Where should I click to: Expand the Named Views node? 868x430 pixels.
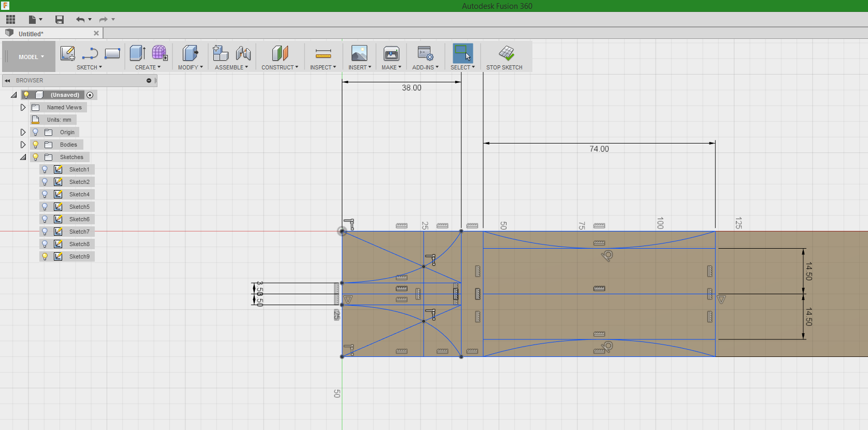coord(23,107)
